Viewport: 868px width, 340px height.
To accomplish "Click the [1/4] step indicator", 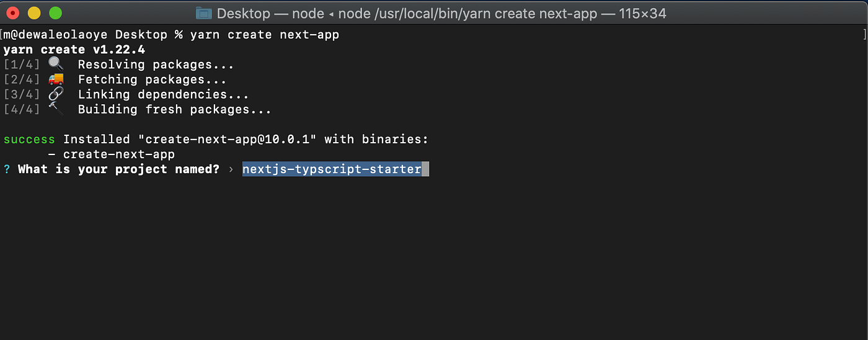I will pos(22,65).
